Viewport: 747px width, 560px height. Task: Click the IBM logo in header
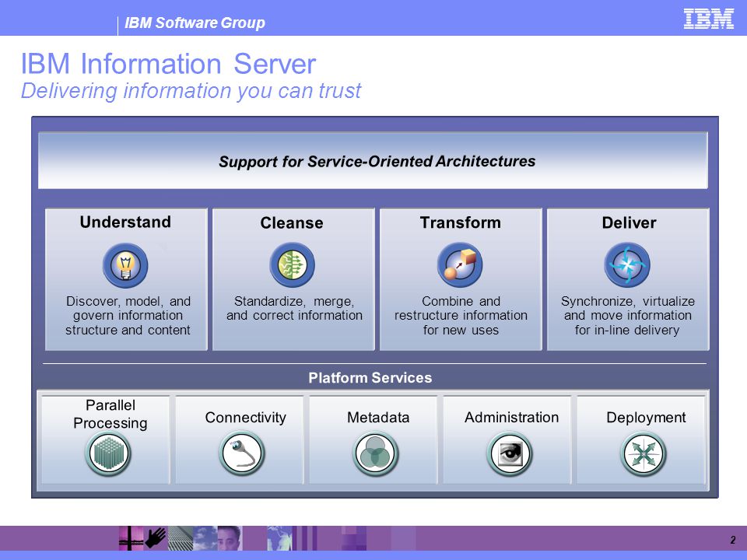708,19
